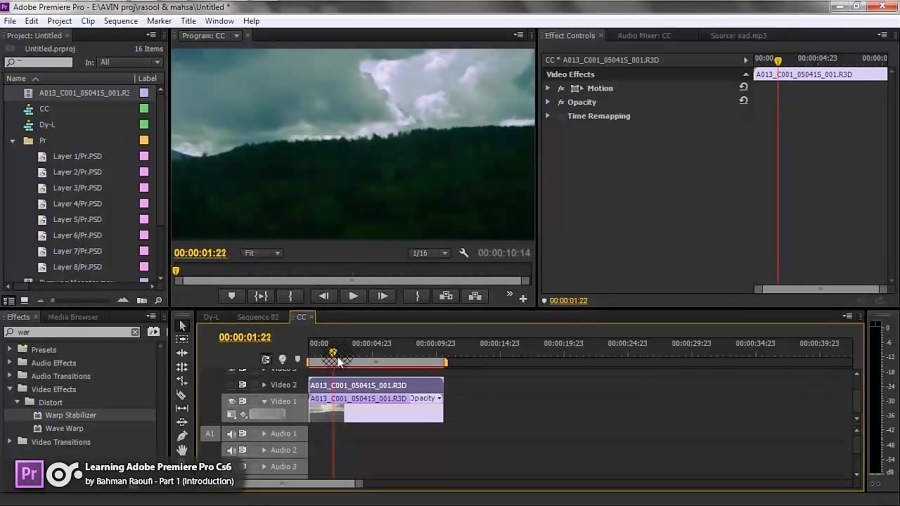Click Mark Out button in Program monitor
900x506 pixels.
(417, 296)
